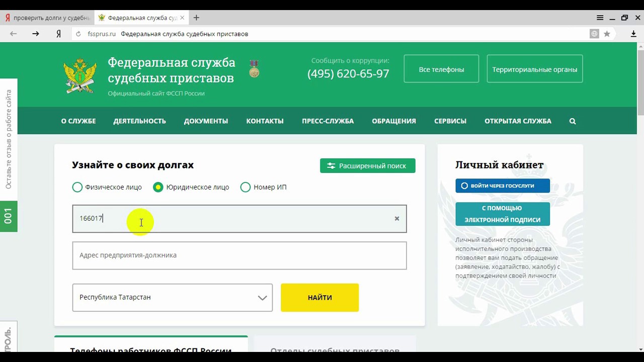Click the Адрес предприятия-должника input field
This screenshot has height=362, width=644.
[239, 255]
